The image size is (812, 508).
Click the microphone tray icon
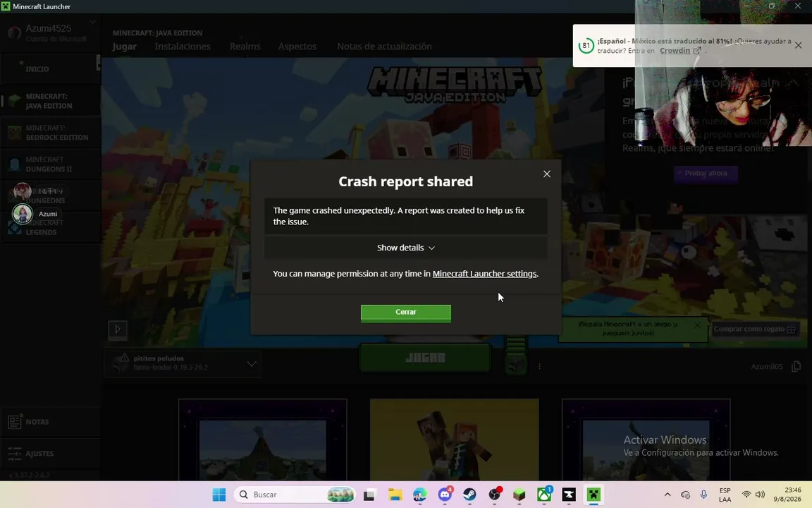click(x=703, y=495)
